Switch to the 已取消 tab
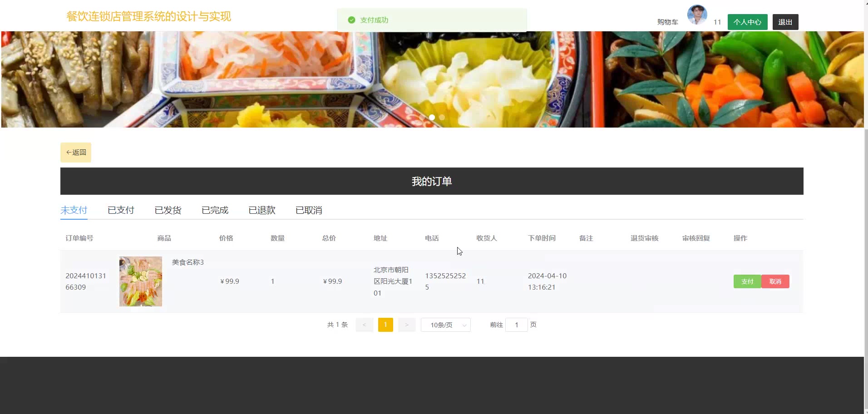This screenshot has height=414, width=868. click(x=309, y=210)
